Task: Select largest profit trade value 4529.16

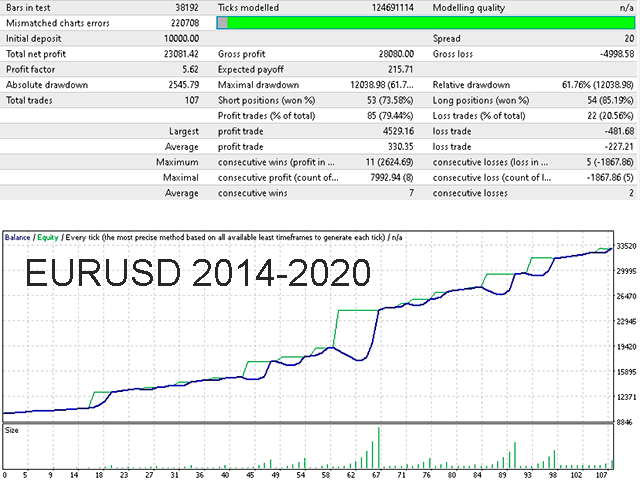Action: 398,131
